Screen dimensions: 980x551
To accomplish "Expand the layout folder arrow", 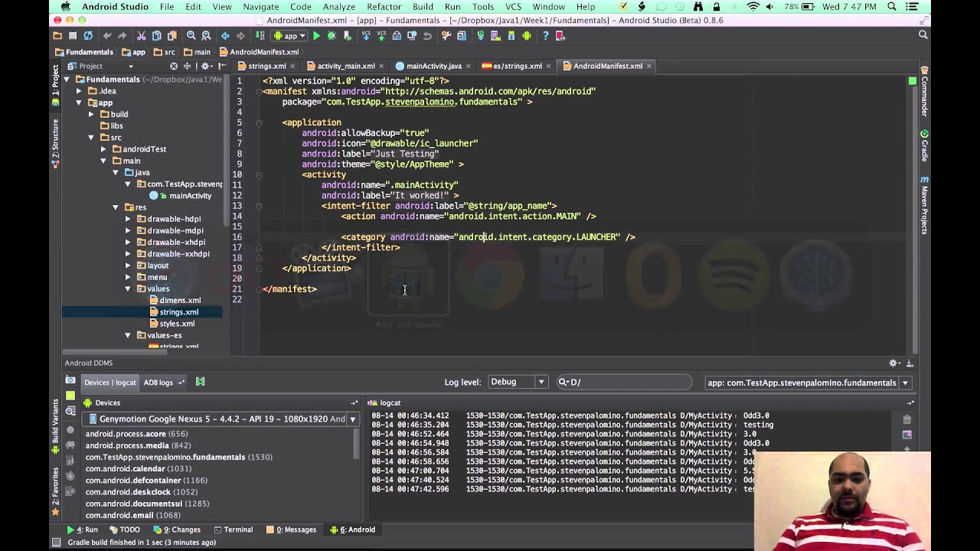I will [x=128, y=266].
